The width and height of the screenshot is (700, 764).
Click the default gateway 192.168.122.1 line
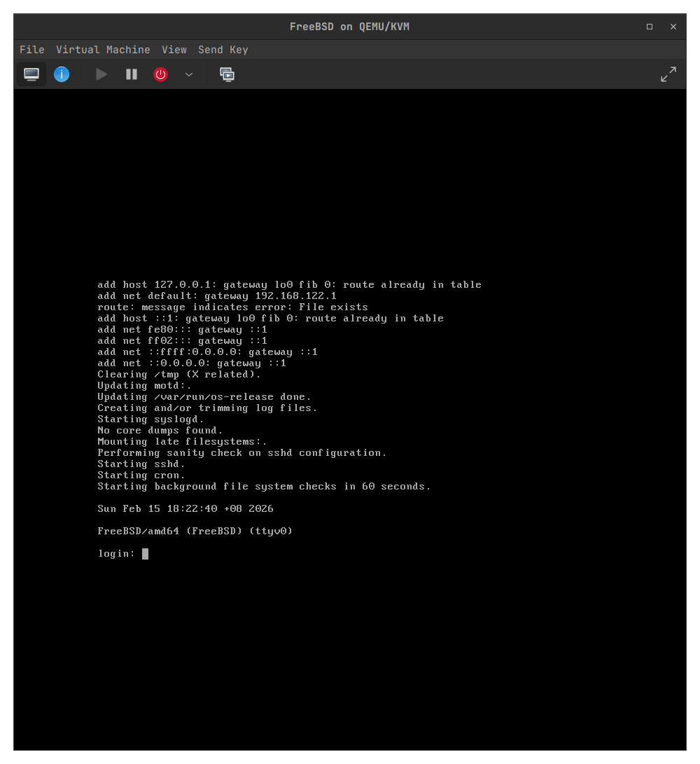point(217,296)
